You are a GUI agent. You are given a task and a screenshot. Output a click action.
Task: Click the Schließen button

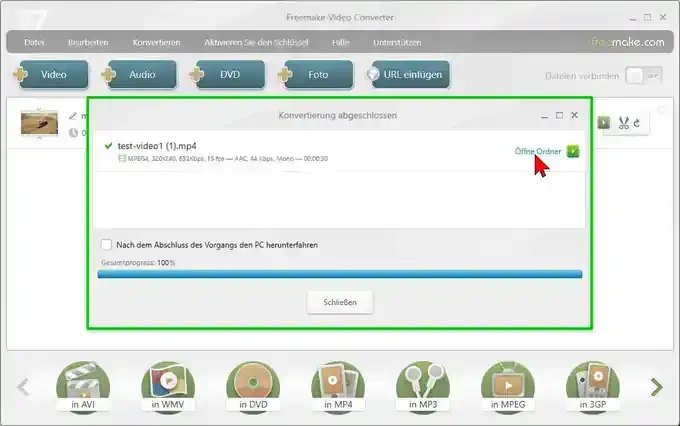click(x=340, y=302)
